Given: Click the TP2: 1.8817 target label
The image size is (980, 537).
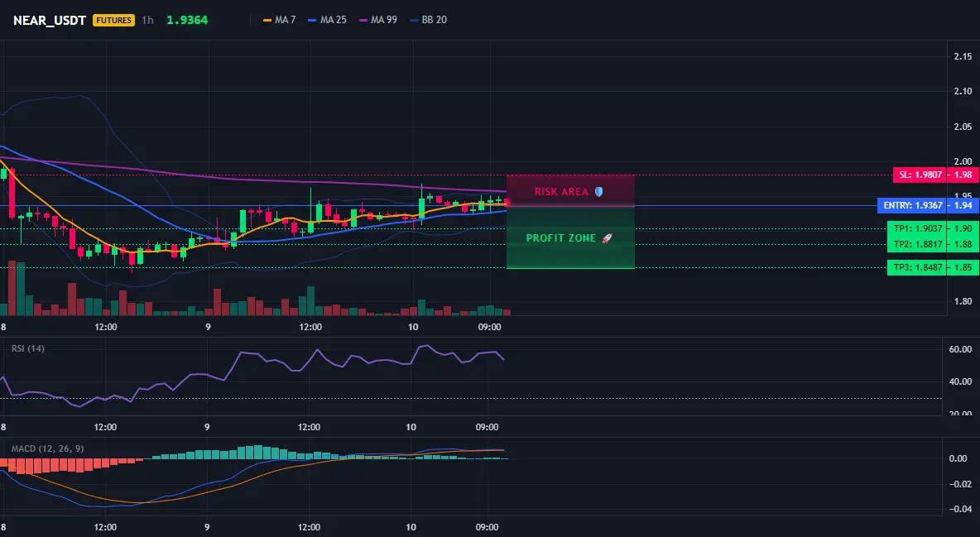Looking at the screenshot, I should point(917,244).
